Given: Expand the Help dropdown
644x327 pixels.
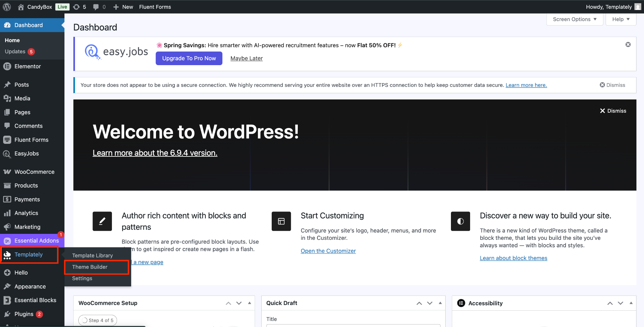Looking at the screenshot, I should click(x=621, y=19).
